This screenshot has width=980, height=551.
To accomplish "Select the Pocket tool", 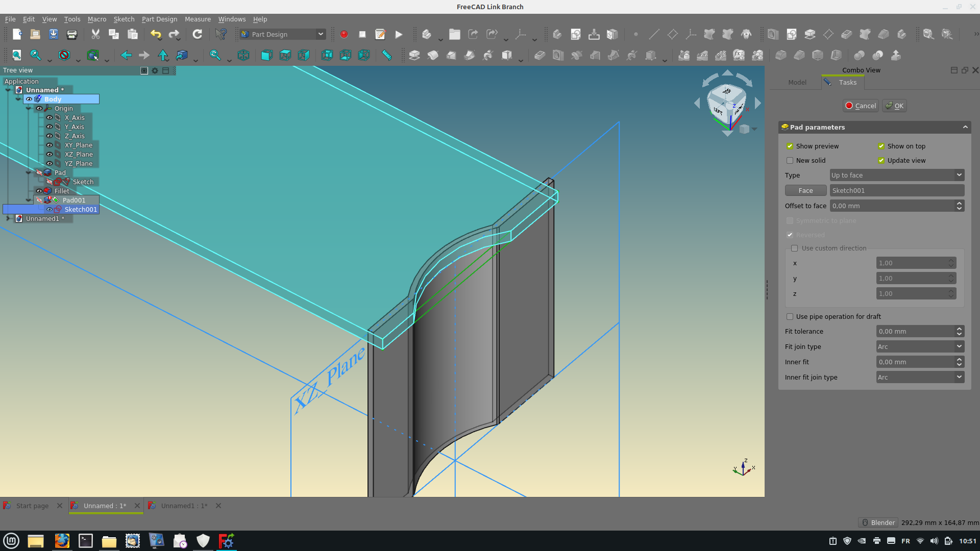I will tap(541, 55).
